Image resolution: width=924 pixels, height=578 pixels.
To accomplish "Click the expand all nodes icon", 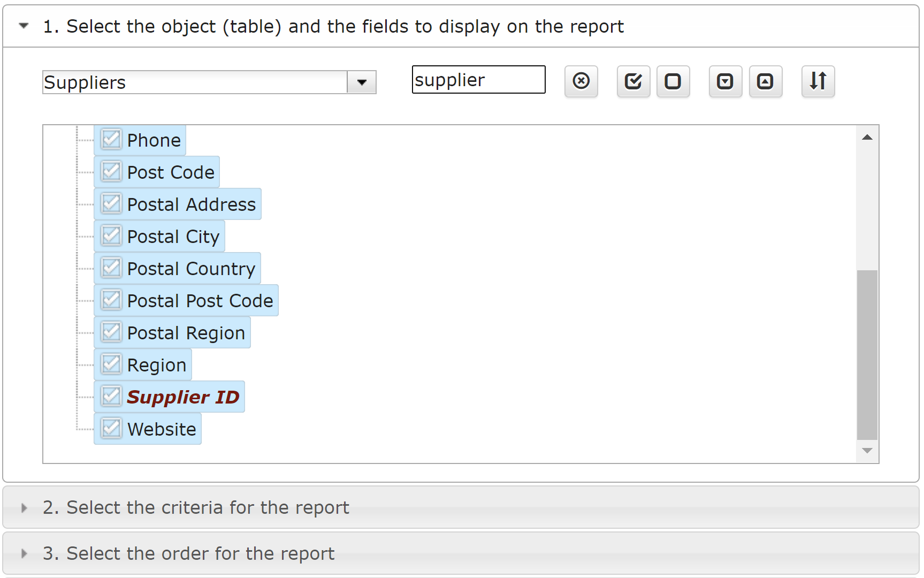I will [726, 81].
